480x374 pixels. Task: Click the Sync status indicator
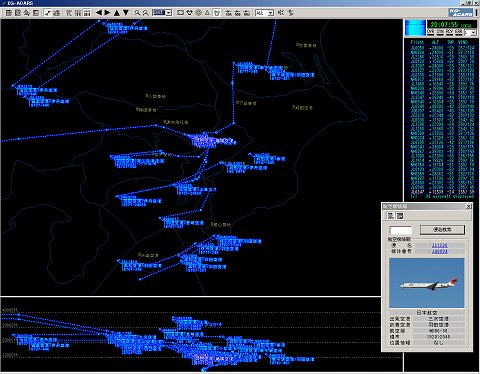pyautogui.click(x=440, y=32)
